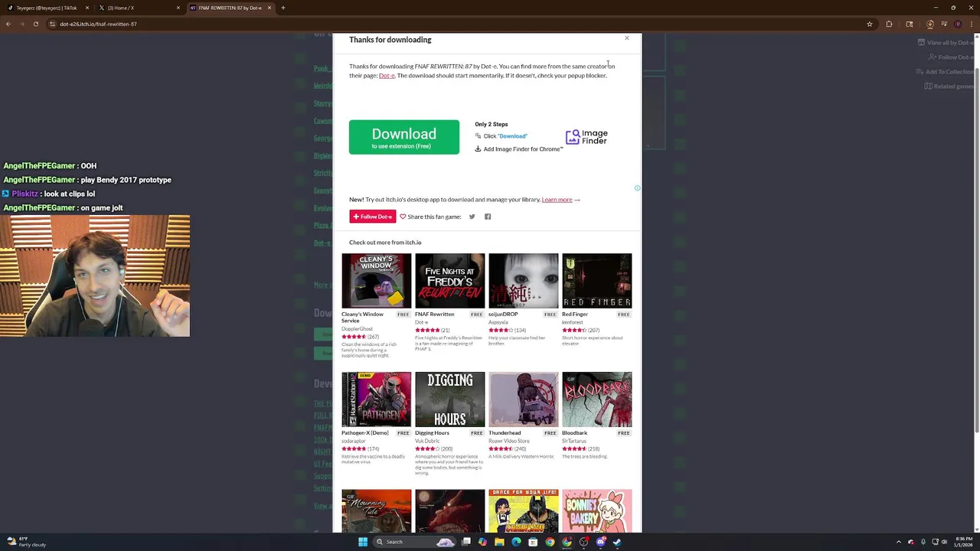980x551 pixels.
Task: Click View all by Dot-e
Action: click(946, 43)
